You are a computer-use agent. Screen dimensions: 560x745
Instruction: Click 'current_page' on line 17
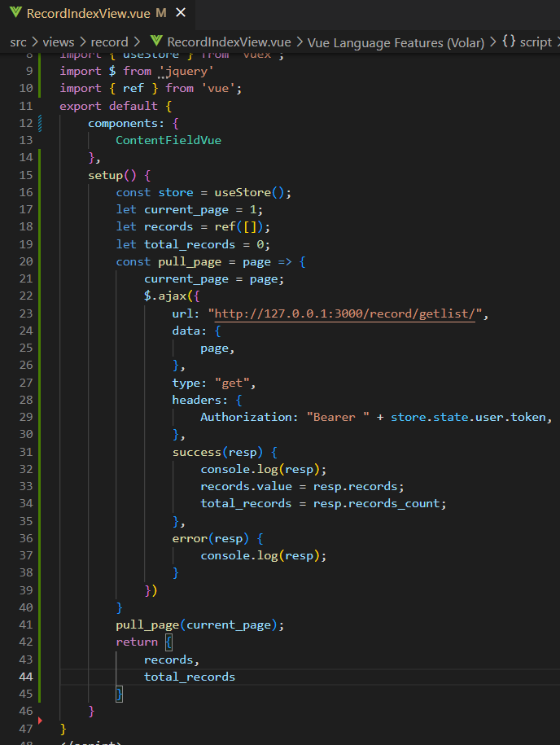pos(186,210)
